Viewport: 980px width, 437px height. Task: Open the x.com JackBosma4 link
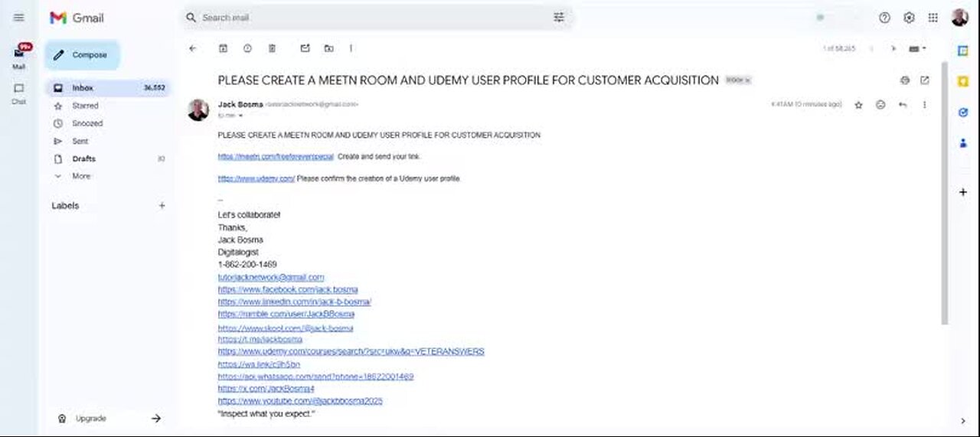tap(266, 389)
